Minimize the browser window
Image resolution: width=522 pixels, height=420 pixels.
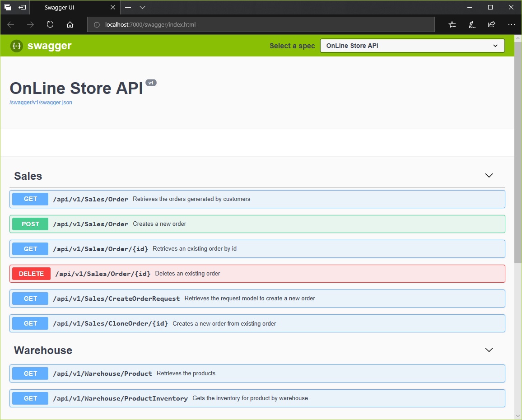tap(470, 7)
